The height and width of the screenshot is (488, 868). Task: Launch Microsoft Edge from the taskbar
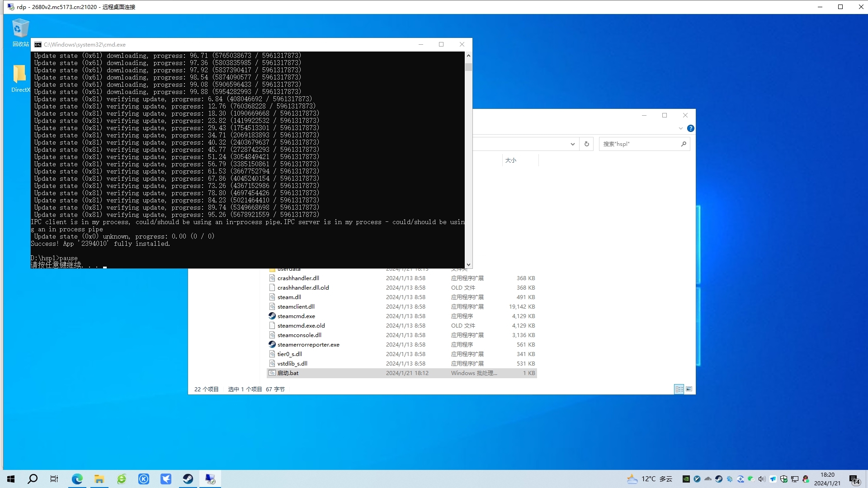tap(77, 479)
